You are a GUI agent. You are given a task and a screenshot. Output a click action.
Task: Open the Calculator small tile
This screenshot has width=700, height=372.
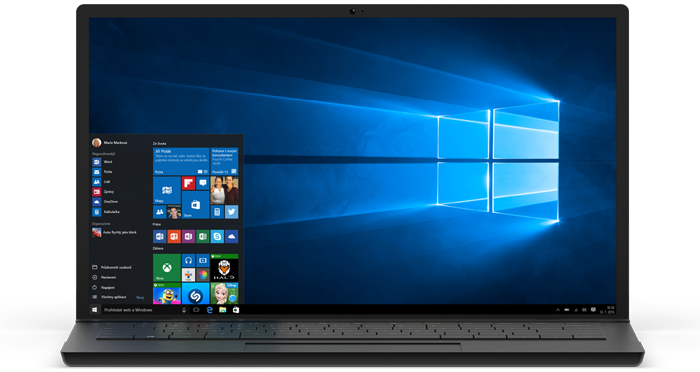coord(217,212)
